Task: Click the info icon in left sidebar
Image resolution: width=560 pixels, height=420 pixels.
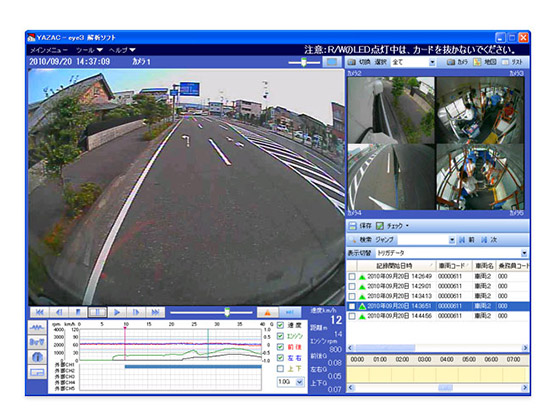Action: click(x=37, y=357)
